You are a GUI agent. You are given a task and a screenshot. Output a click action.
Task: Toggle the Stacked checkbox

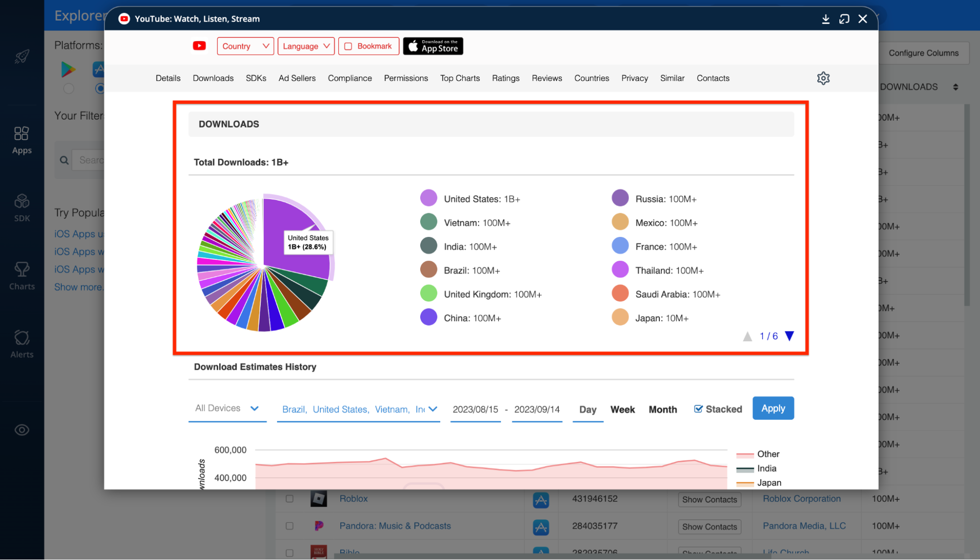pos(699,409)
